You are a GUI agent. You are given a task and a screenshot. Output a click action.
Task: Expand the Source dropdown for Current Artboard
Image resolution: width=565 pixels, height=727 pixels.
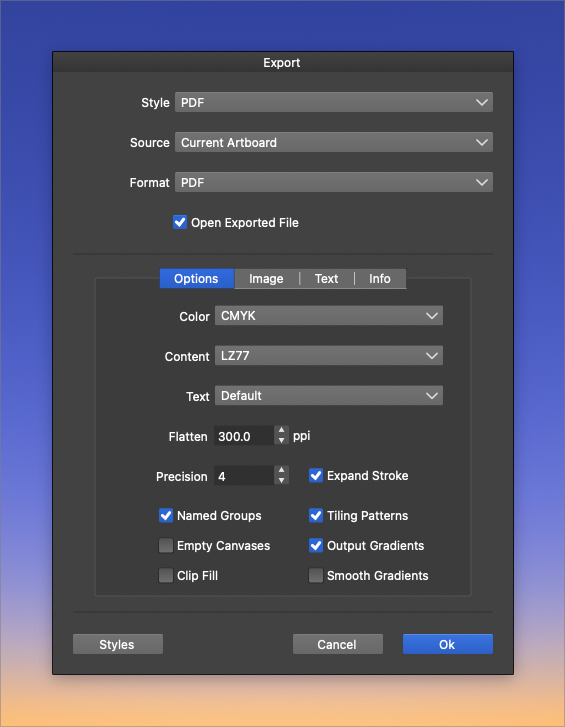pyautogui.click(x=334, y=142)
